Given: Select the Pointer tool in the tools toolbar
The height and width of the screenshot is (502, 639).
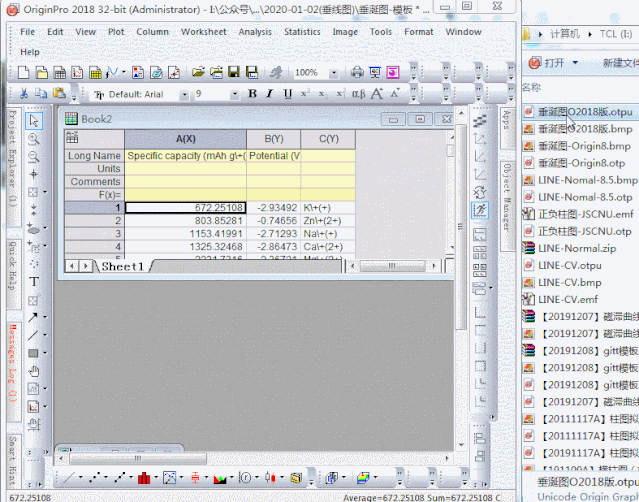Looking at the screenshot, I should point(34,120).
